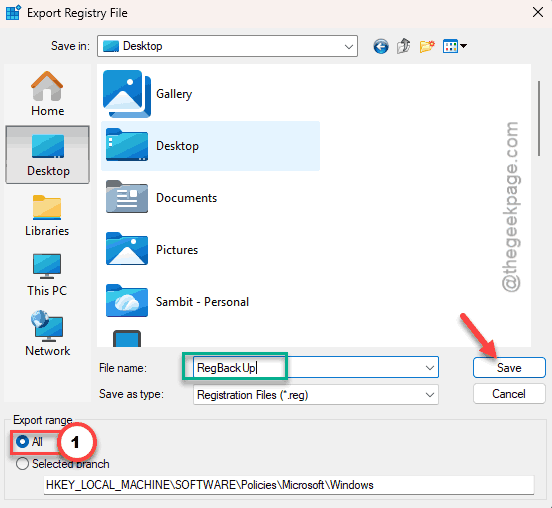
Task: Select the Documents folder icon
Action: point(127,197)
